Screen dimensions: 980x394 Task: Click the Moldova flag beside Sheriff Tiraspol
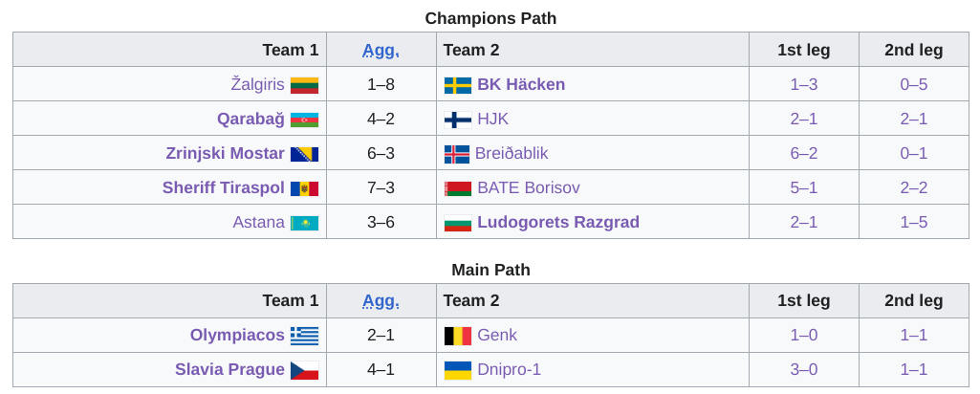(x=304, y=188)
